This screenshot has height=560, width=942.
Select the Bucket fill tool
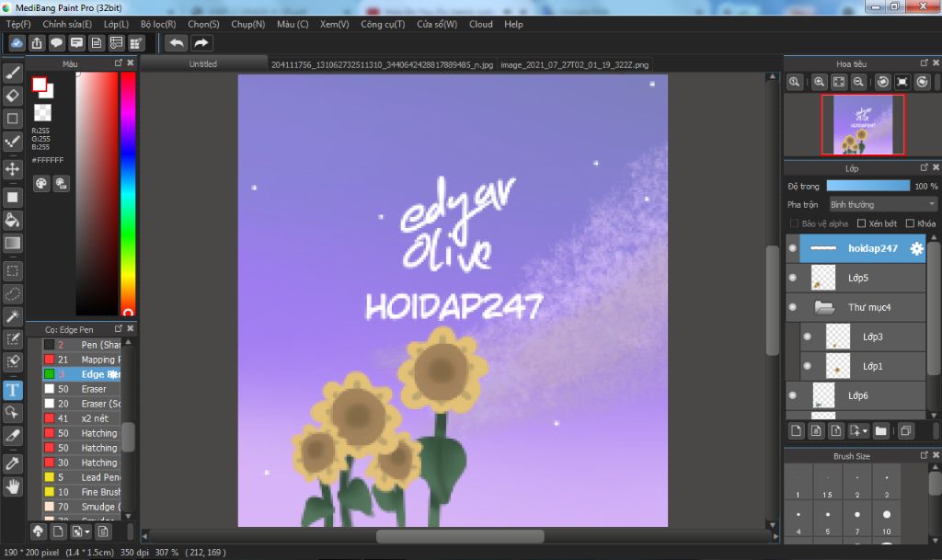coord(13,221)
